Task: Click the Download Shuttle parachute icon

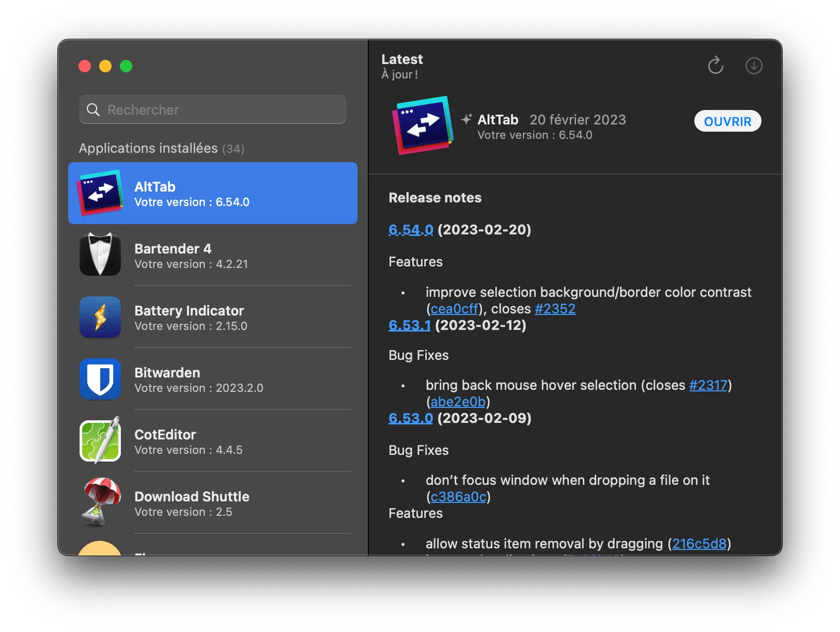Action: (100, 502)
